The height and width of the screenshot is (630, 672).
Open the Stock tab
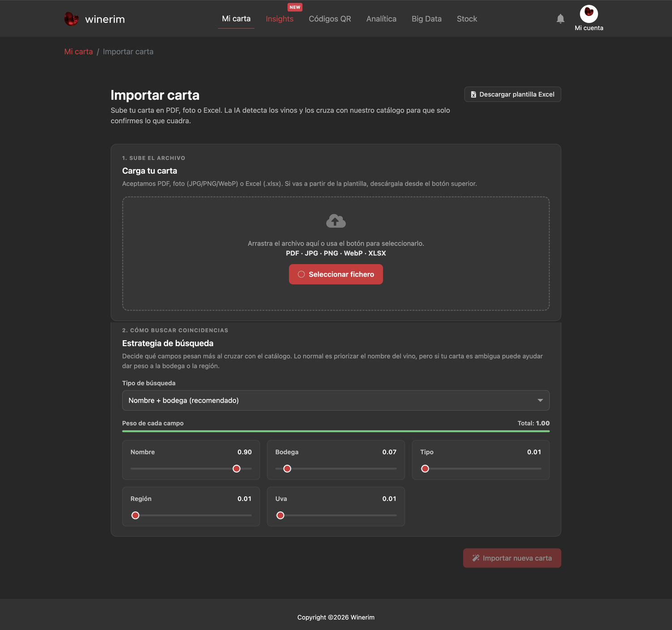tap(467, 19)
